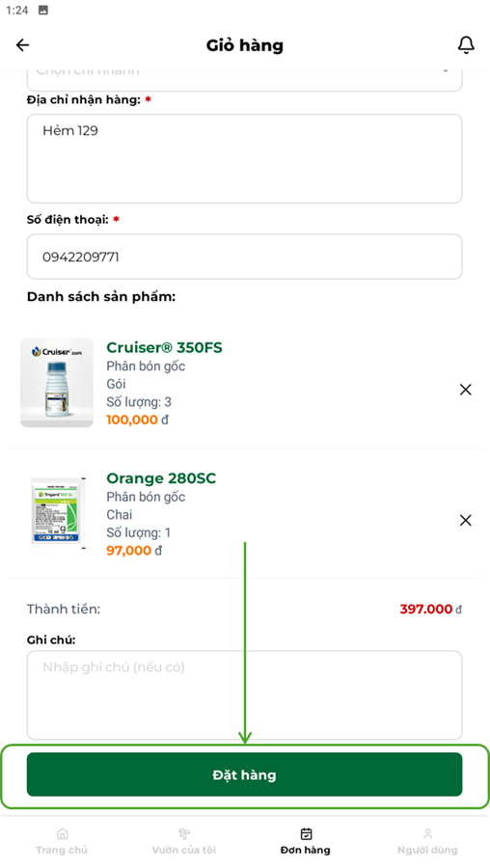Open Vườn của tôi tab
Image resolution: width=490 pixels, height=868 pixels.
click(x=184, y=841)
